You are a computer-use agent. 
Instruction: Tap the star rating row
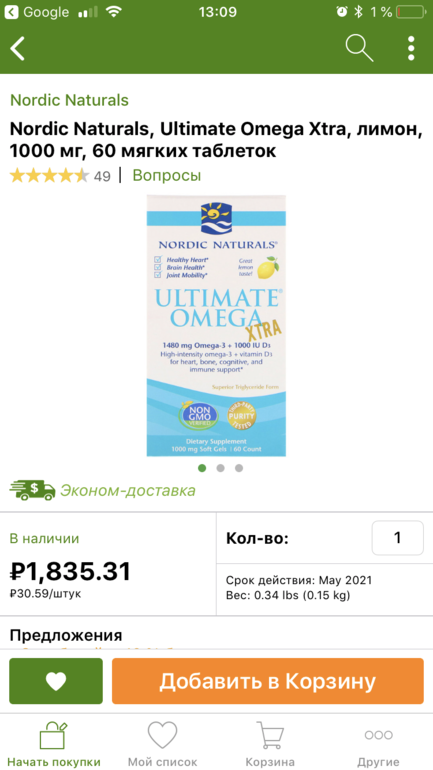(x=49, y=175)
